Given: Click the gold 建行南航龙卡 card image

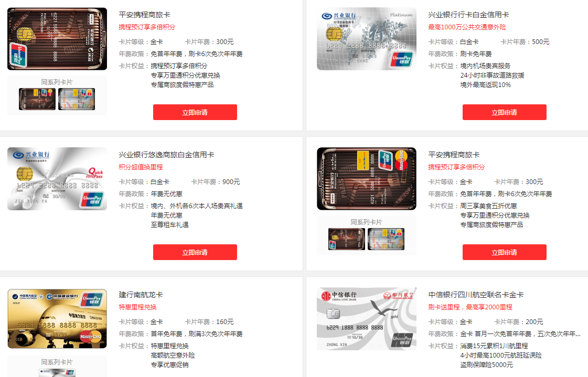Looking at the screenshot, I should point(57,318).
